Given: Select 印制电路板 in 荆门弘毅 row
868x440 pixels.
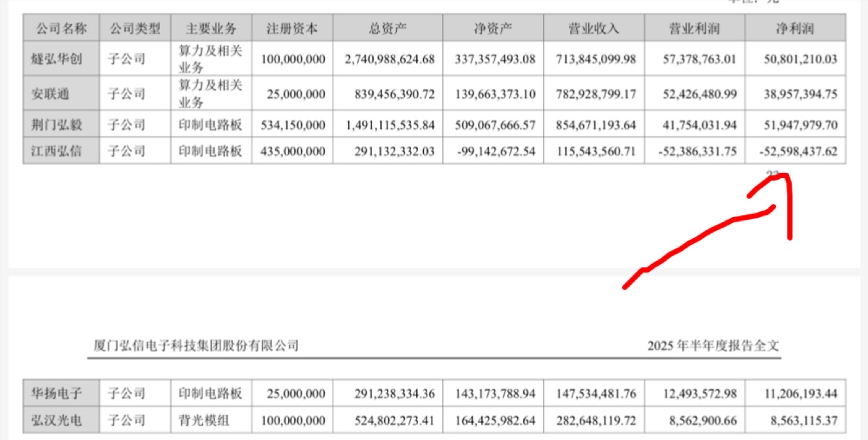Looking at the screenshot, I should tap(211, 125).
